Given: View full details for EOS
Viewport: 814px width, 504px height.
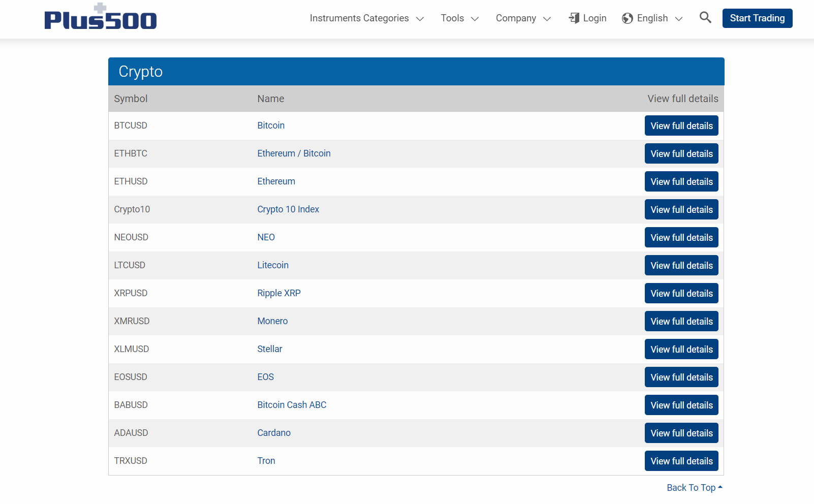Looking at the screenshot, I should coord(681,377).
